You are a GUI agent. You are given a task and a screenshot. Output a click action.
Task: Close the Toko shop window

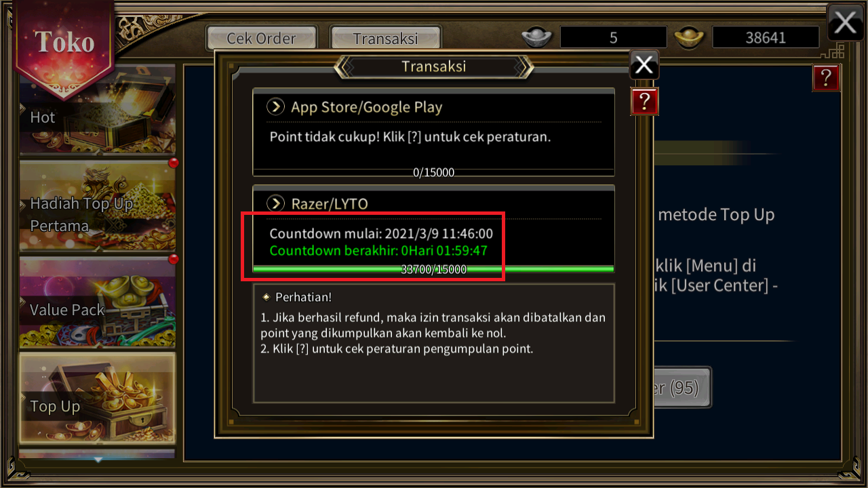pos(845,22)
